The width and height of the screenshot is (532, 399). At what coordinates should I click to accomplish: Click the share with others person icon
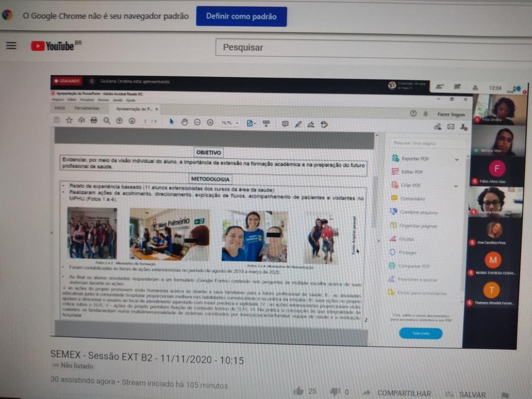point(463,127)
